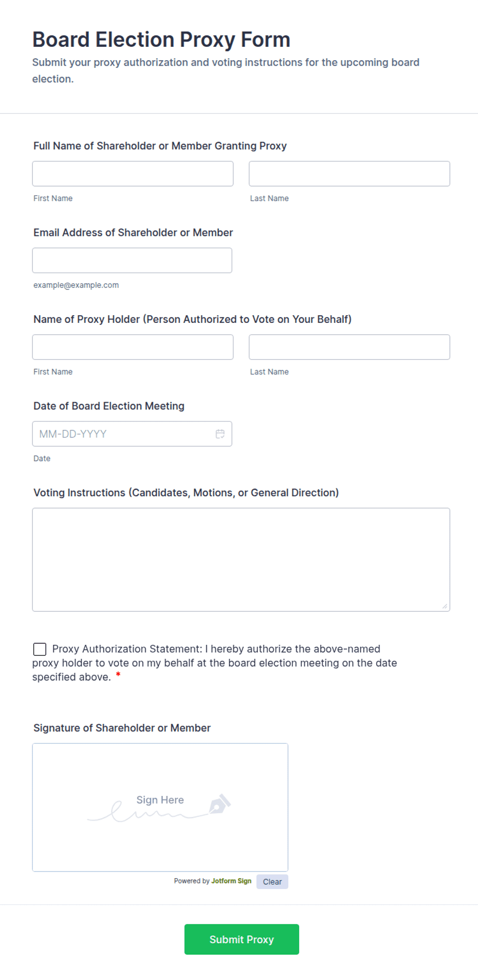This screenshot has height=980, width=478.
Task: Click inside the Voting Instructions text area
Action: [241, 560]
